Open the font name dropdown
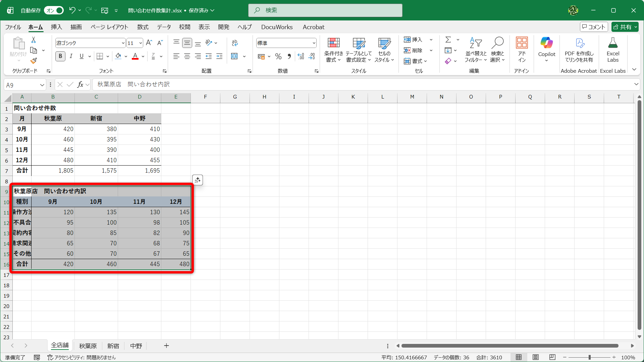This screenshot has height=362, width=644. pyautogui.click(x=123, y=43)
